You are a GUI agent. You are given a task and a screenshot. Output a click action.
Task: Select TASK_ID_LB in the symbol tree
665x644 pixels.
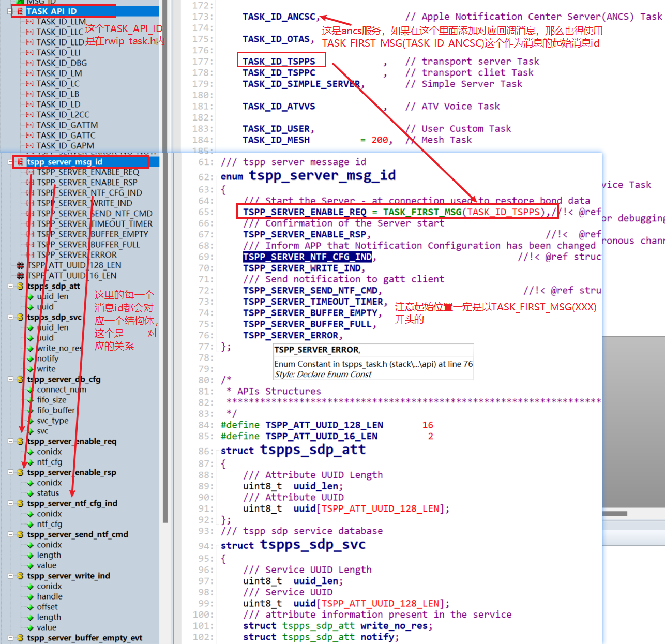coord(58,94)
